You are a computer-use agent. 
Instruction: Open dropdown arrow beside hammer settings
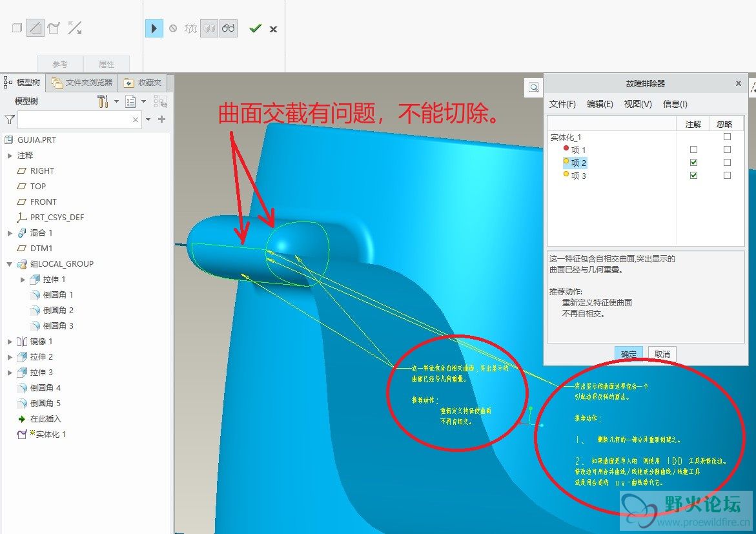tap(116, 101)
